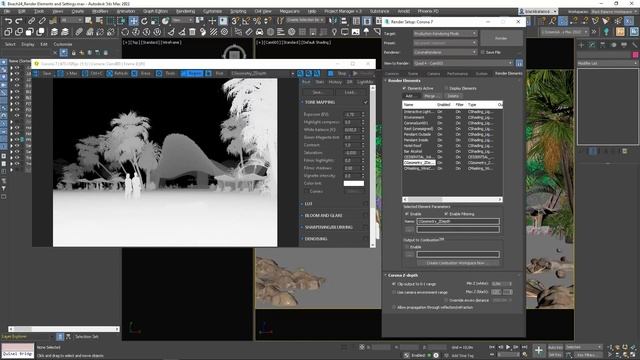Open the Customize menu in menu bar
Viewport: 640px width, 360px height.
click(x=212, y=11)
